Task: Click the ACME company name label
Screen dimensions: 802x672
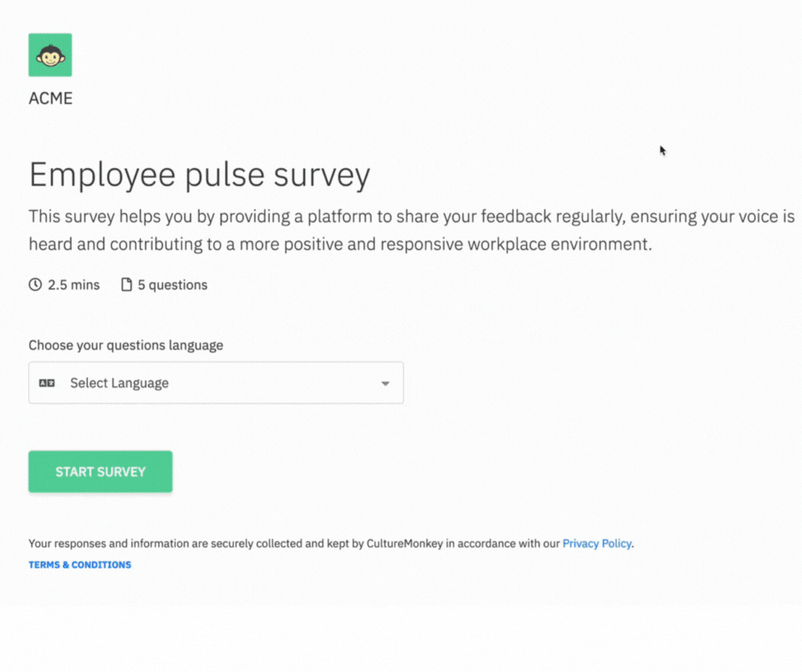Action: point(49,98)
